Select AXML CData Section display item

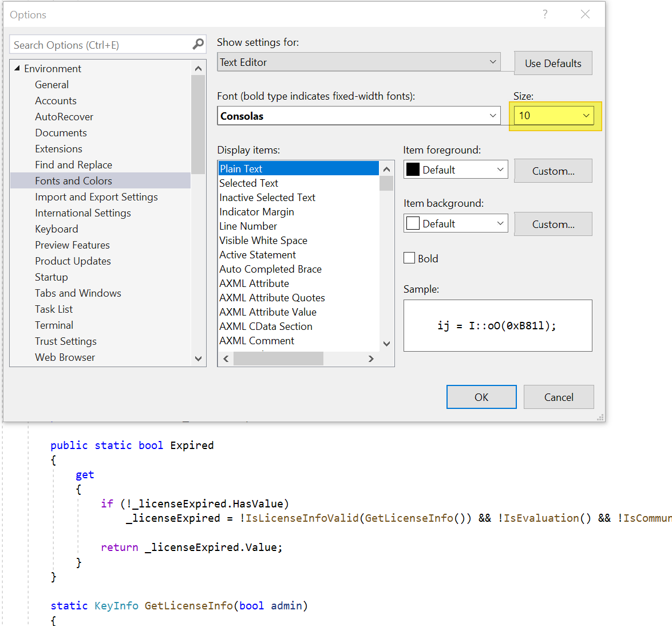tap(266, 326)
